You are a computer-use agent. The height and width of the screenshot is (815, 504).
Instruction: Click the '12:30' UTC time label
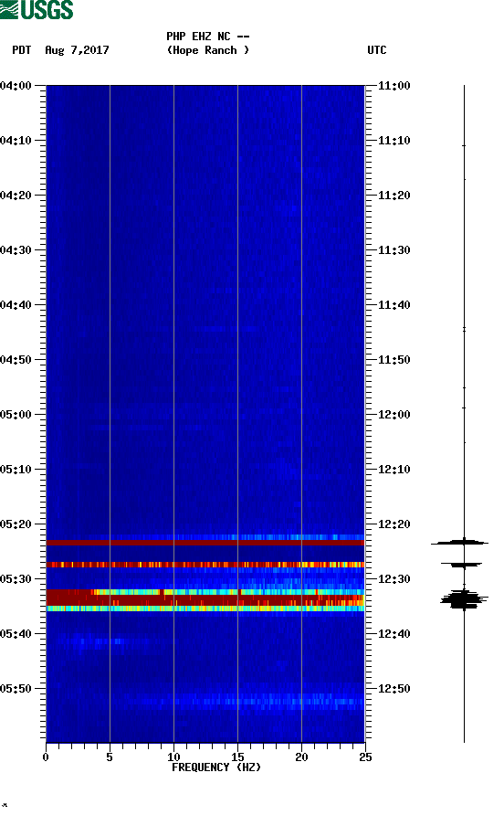[x=394, y=579]
